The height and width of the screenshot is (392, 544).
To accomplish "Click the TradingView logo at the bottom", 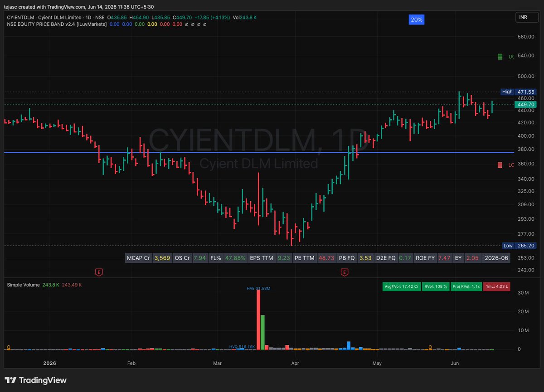I will click(x=36, y=380).
